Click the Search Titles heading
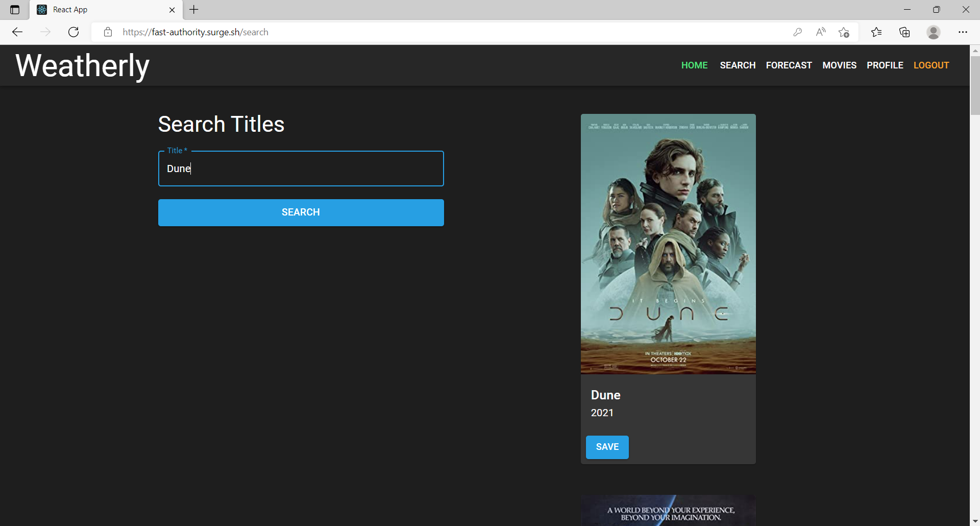This screenshot has height=526, width=980. point(221,124)
